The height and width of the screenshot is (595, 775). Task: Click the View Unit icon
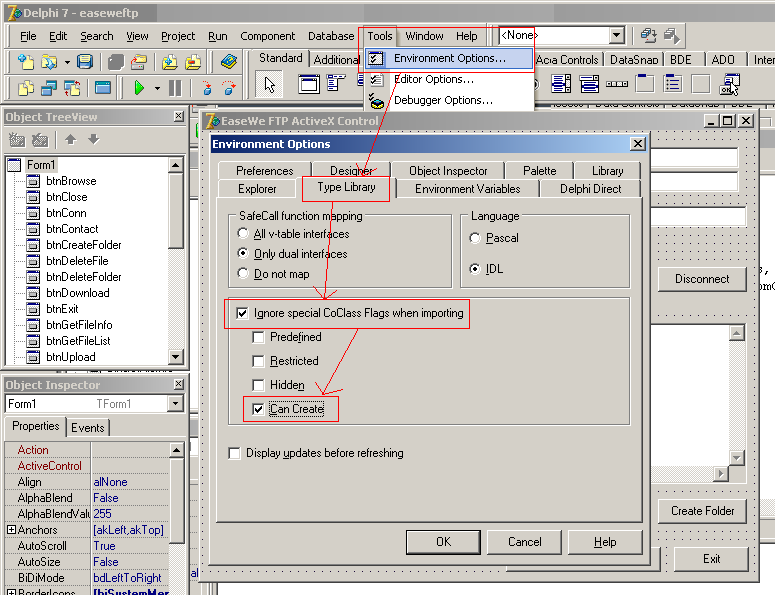(x=26, y=88)
